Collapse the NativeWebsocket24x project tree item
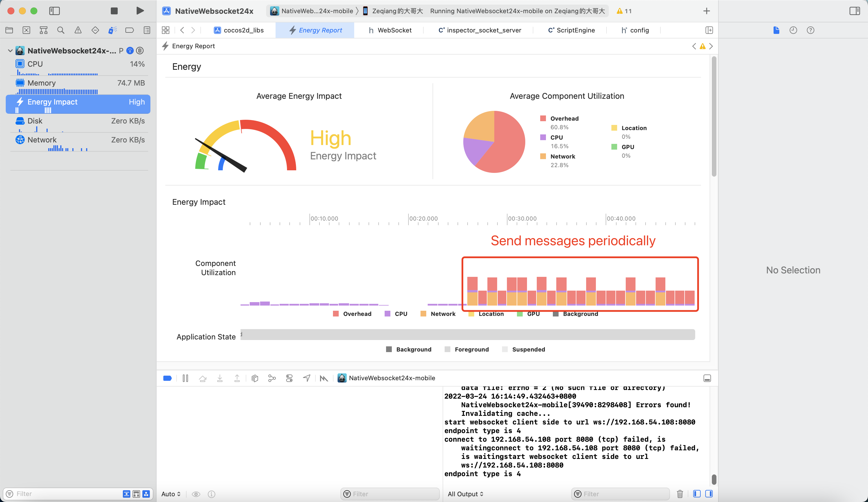 pos(10,50)
